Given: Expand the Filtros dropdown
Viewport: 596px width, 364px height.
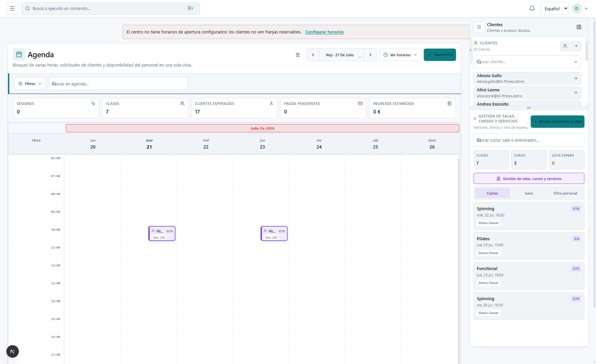Looking at the screenshot, I should (x=30, y=84).
